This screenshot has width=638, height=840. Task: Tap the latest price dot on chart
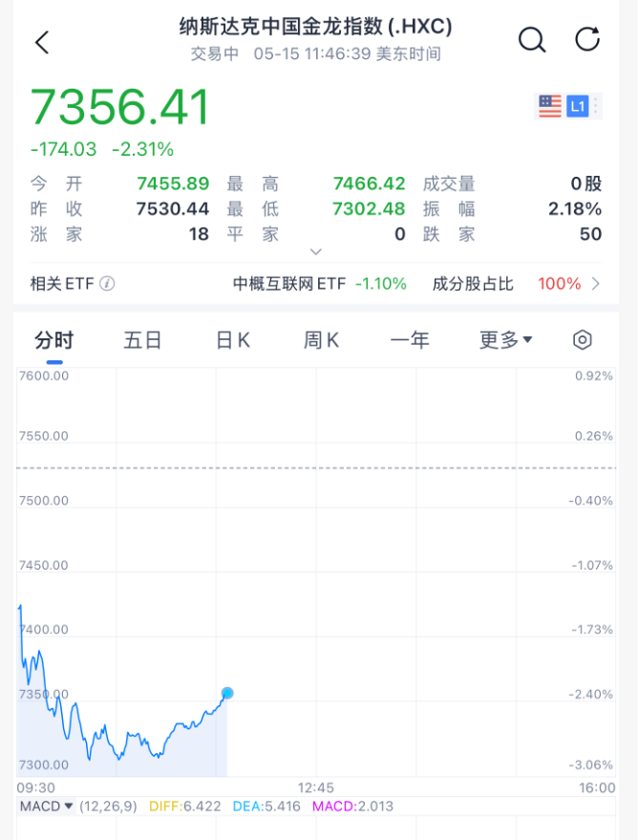pos(227,693)
